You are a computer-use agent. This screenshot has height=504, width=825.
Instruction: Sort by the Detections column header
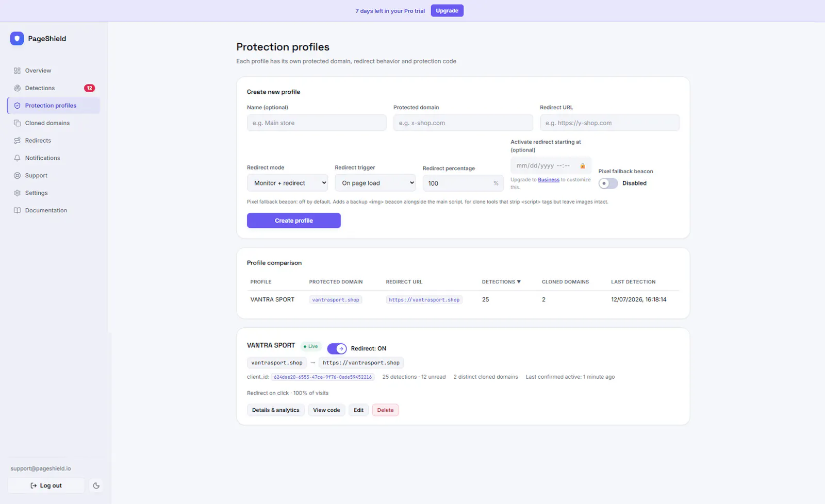pos(501,282)
